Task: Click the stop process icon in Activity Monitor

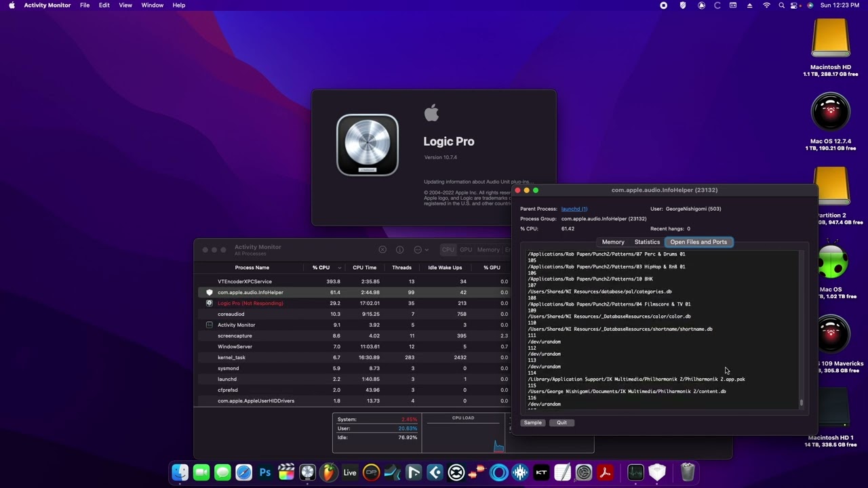Action: pos(382,250)
